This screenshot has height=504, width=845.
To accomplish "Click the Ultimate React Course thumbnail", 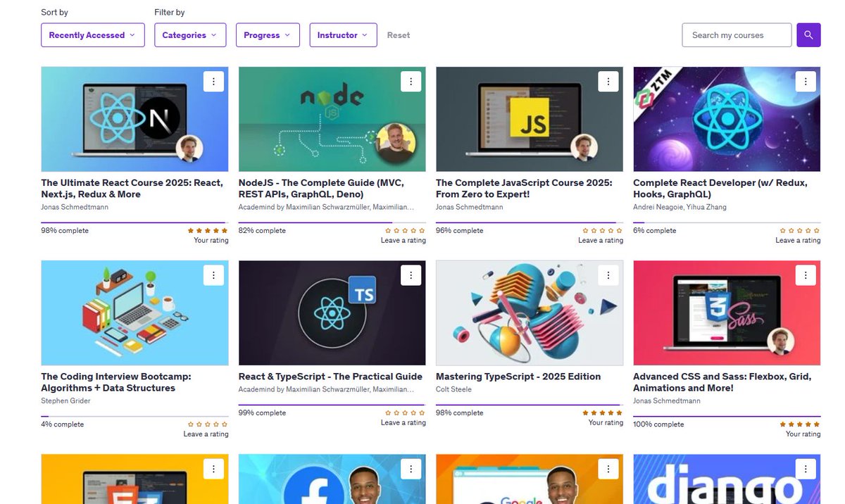I will pos(134,119).
